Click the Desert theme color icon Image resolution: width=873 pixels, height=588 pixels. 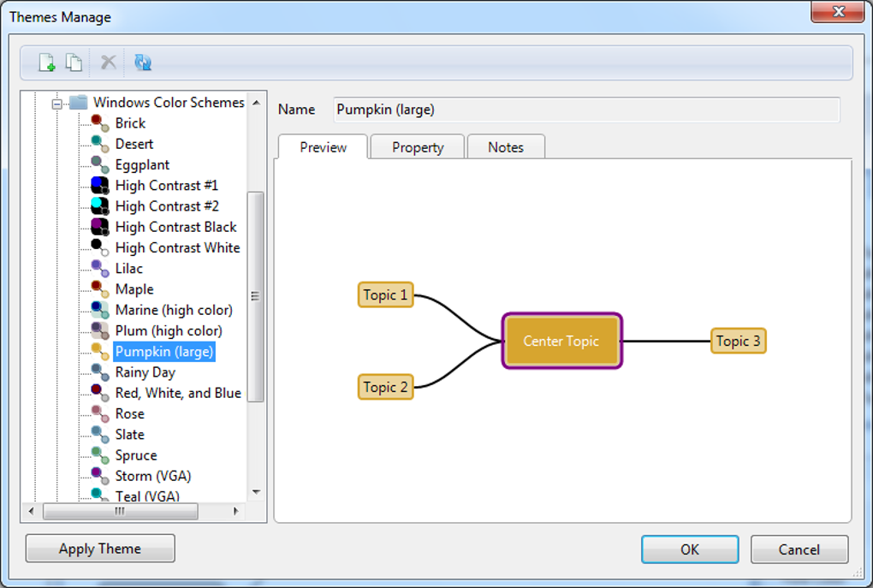[100, 144]
